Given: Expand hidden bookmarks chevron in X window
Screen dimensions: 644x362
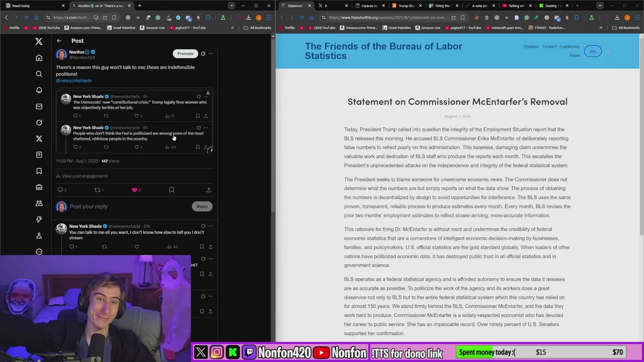Looking at the screenshot, I should 232,28.
